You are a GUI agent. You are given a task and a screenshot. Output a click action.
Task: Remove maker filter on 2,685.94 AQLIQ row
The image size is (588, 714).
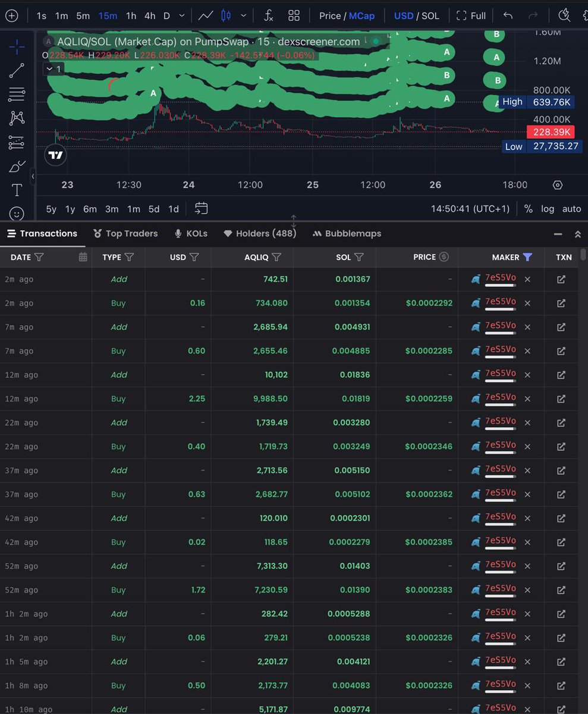click(x=527, y=327)
